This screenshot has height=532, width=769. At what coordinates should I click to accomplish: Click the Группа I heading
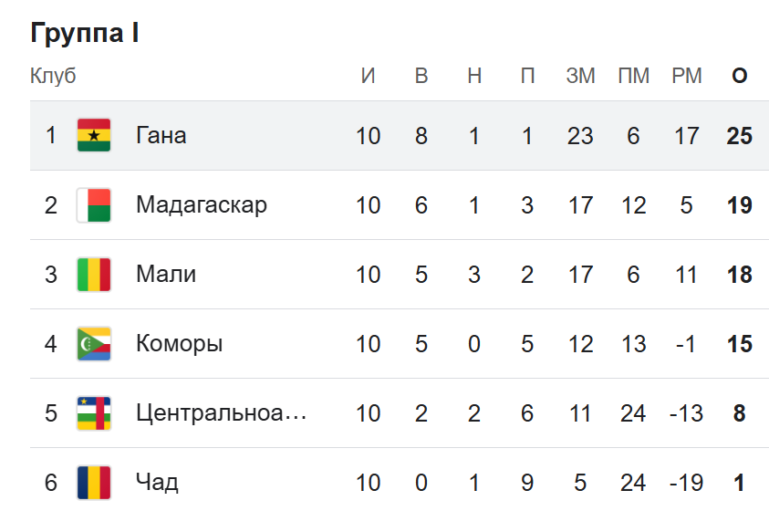coord(85,34)
